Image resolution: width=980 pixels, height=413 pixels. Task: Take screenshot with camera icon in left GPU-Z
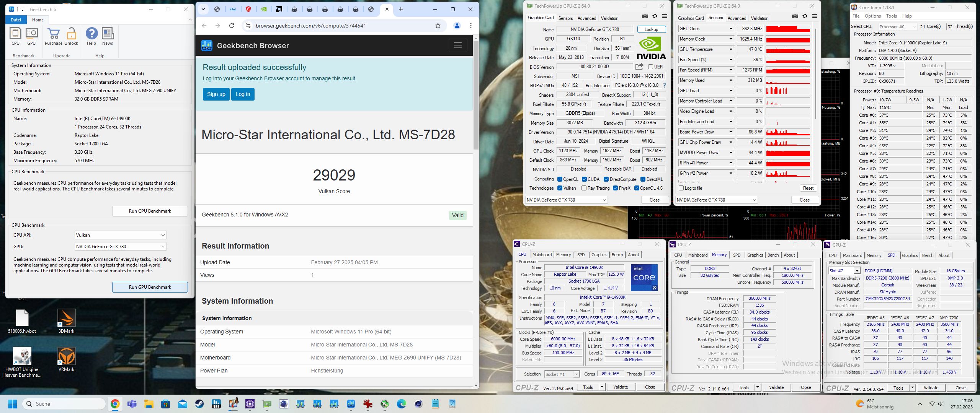tap(645, 16)
